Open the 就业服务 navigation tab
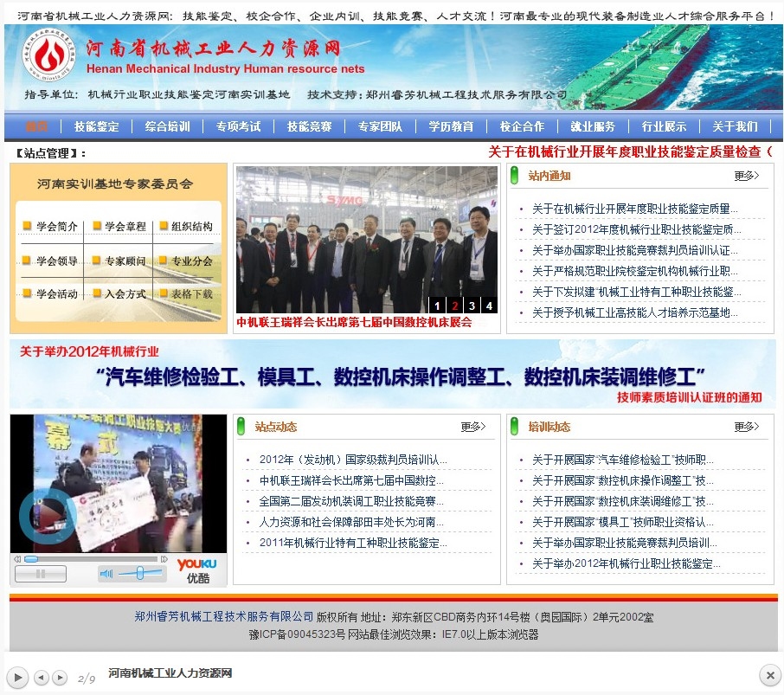This screenshot has height=695, width=784. pyautogui.click(x=593, y=126)
